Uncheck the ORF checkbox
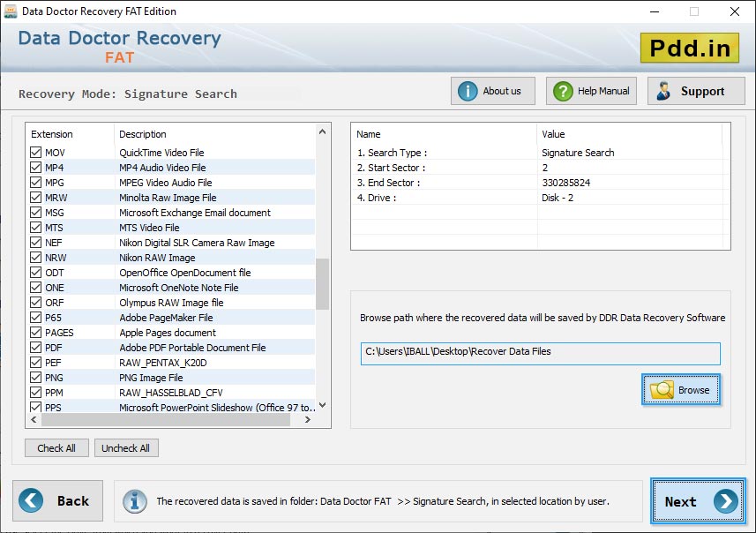The width and height of the screenshot is (756, 533). coord(35,302)
